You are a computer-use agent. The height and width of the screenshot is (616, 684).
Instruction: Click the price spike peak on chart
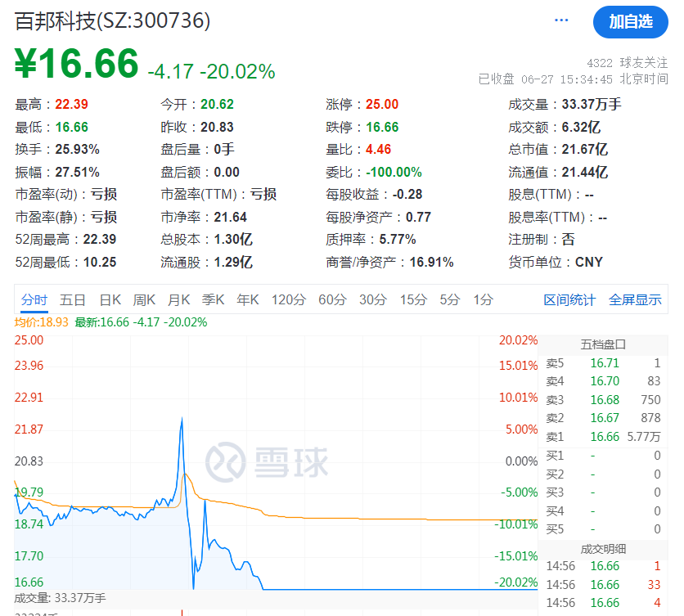182,418
